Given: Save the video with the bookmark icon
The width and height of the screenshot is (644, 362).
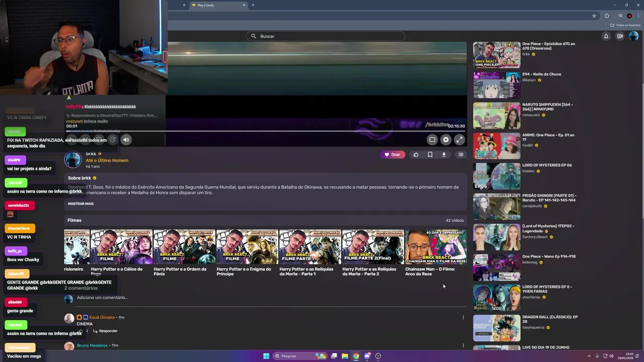Looking at the screenshot, I should click(x=430, y=154).
